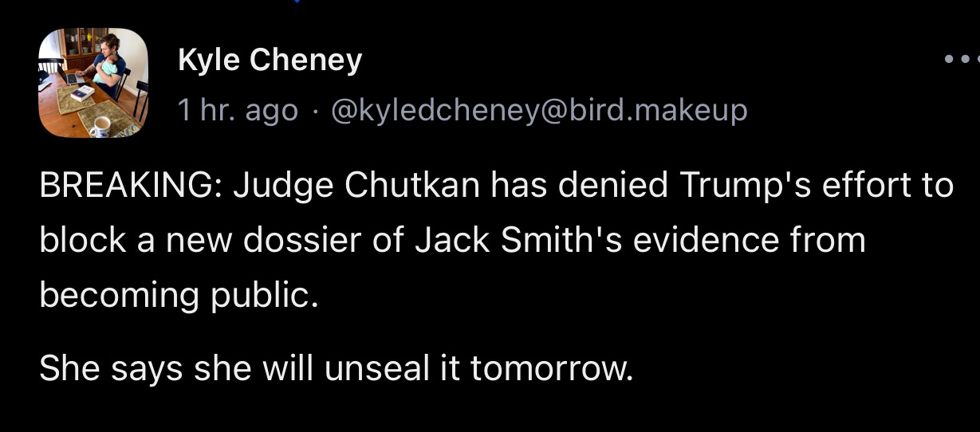Image resolution: width=980 pixels, height=432 pixels.
Task: Click "Judge Chutkan" in the post text
Action: pos(356,187)
